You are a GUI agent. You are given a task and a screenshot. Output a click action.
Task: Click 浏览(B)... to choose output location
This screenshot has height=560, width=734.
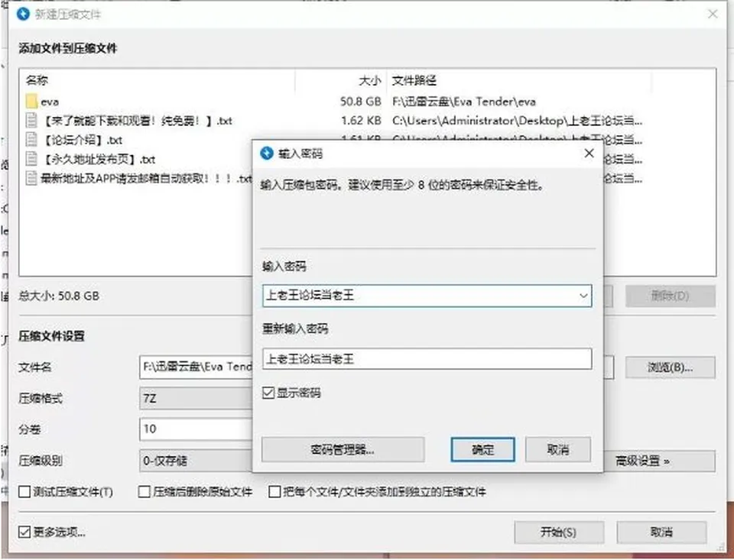670,367
